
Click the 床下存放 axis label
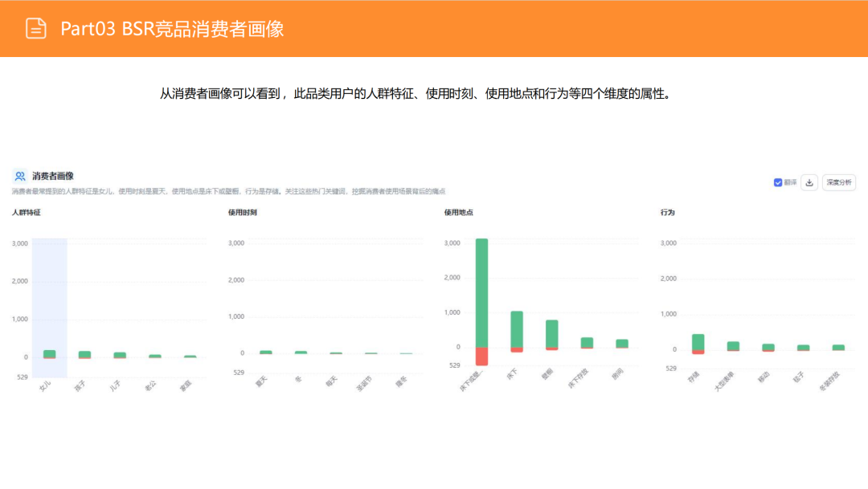tap(578, 379)
